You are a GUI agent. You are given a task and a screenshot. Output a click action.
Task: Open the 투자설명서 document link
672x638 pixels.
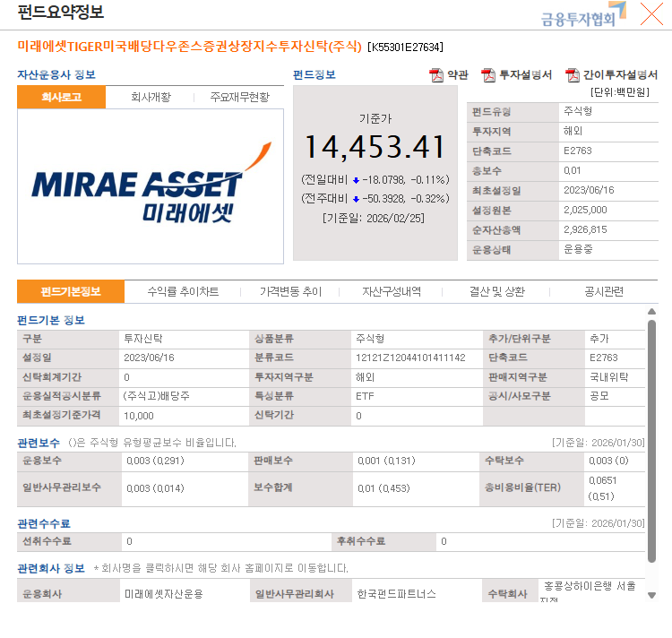pyautogui.click(x=526, y=75)
